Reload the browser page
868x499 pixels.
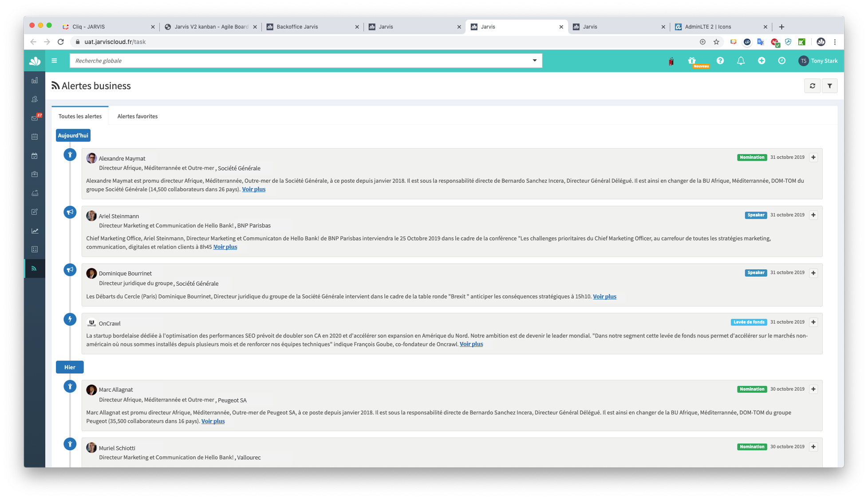point(61,42)
